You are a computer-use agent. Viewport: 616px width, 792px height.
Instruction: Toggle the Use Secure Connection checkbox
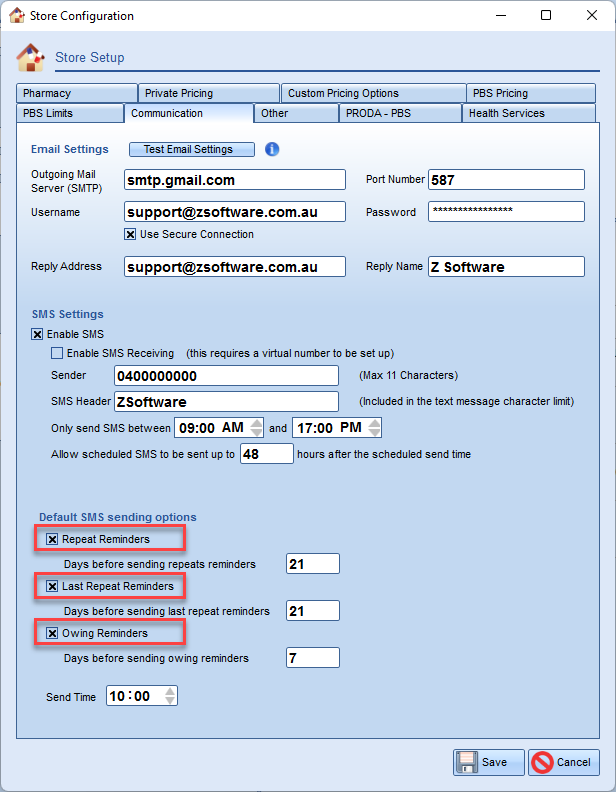pos(130,235)
